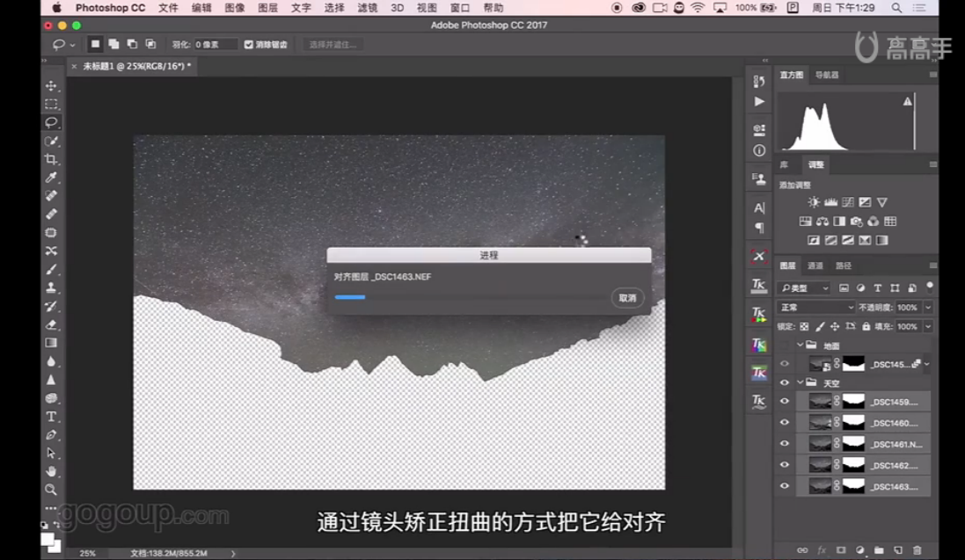
Task: Create new fill or adjustment layer
Action: (859, 550)
